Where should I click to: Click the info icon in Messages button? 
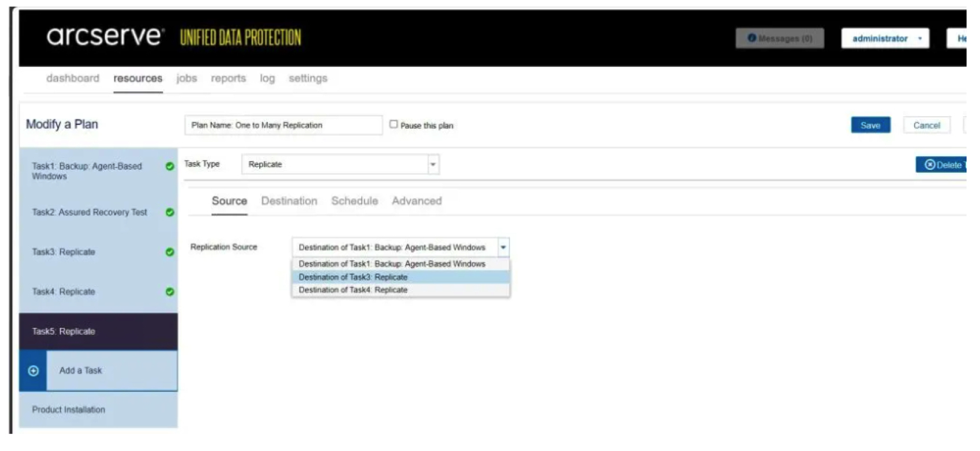(x=751, y=38)
